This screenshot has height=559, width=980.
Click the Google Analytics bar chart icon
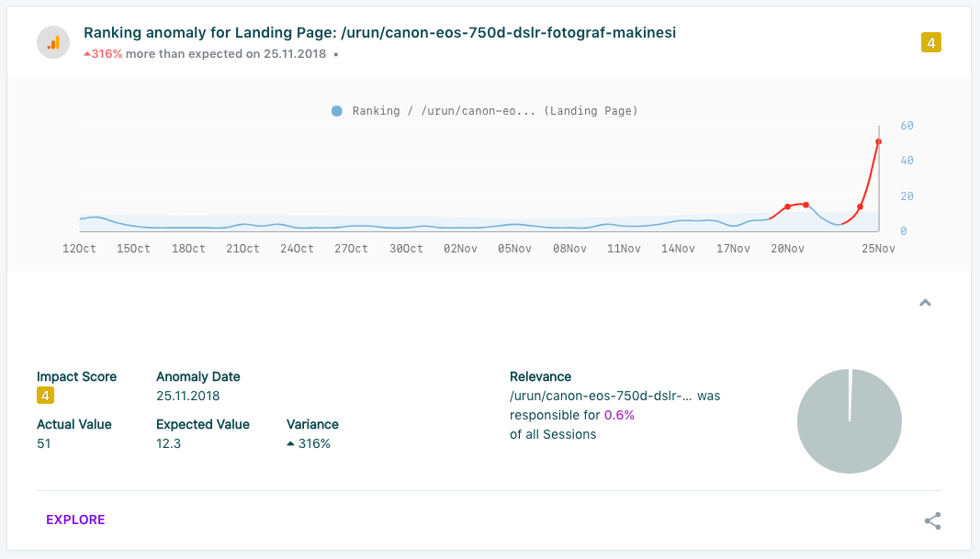pos(53,42)
